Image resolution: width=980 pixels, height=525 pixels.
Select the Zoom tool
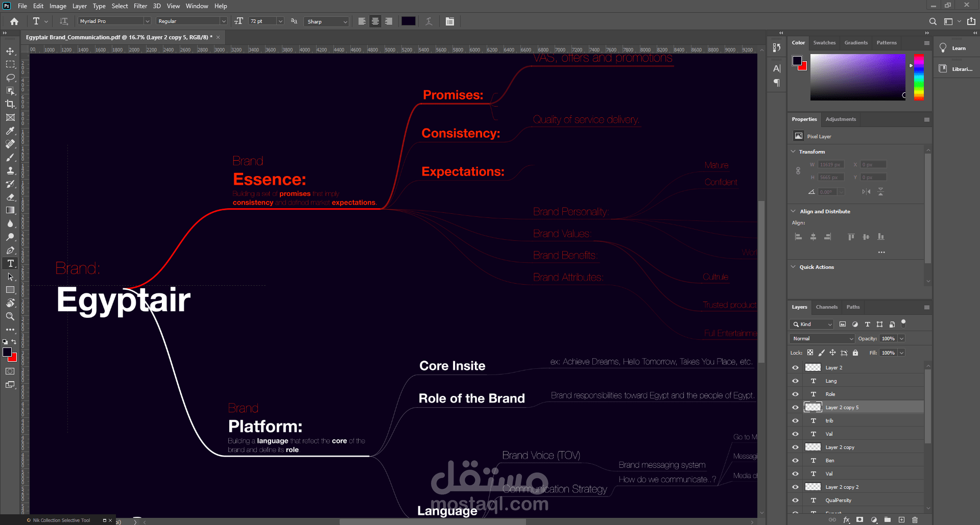[x=10, y=316]
